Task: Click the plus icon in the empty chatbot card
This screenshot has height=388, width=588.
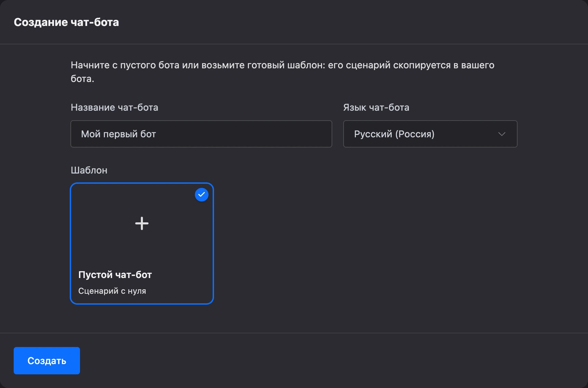Action: (142, 224)
